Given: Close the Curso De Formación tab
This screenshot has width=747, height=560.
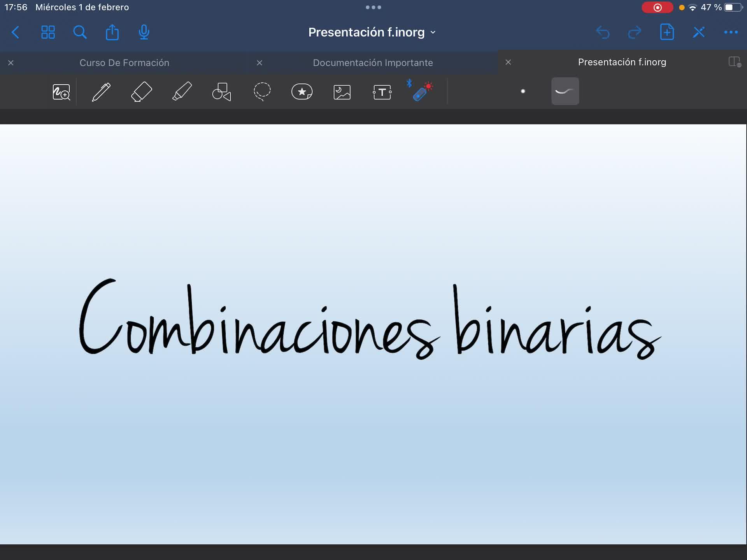Looking at the screenshot, I should 11,63.
